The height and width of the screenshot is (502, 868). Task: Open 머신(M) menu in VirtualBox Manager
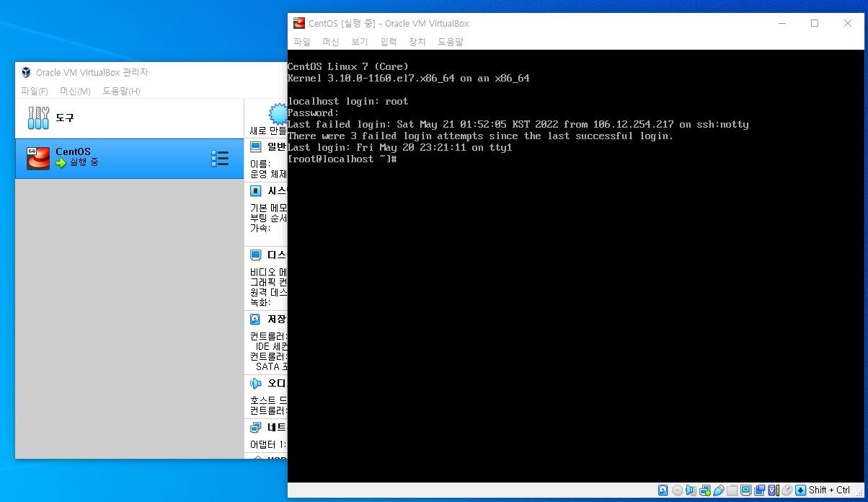pos(75,91)
